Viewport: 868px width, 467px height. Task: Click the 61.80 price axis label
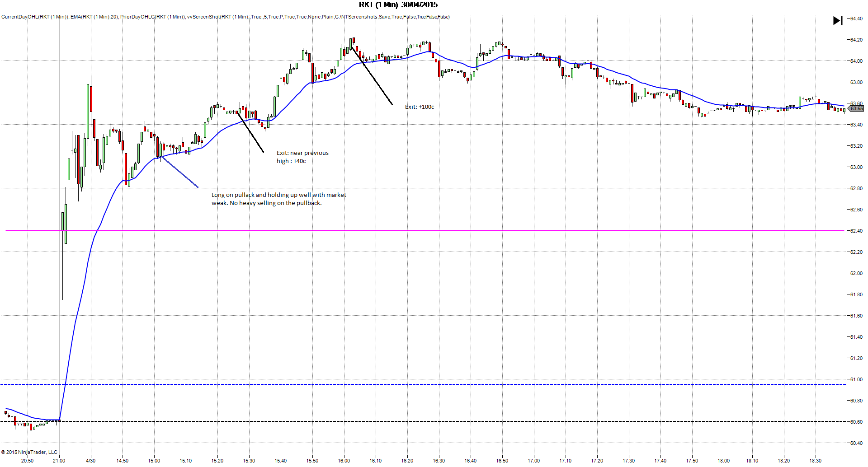[856, 294]
